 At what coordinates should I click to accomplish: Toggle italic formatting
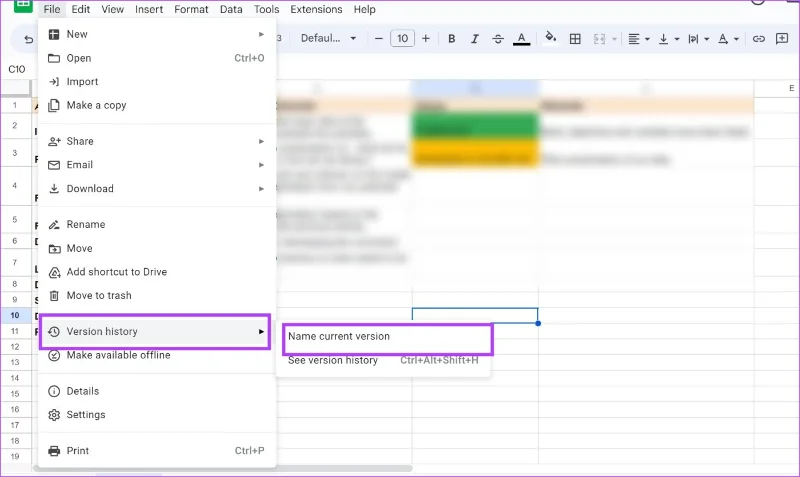point(474,39)
